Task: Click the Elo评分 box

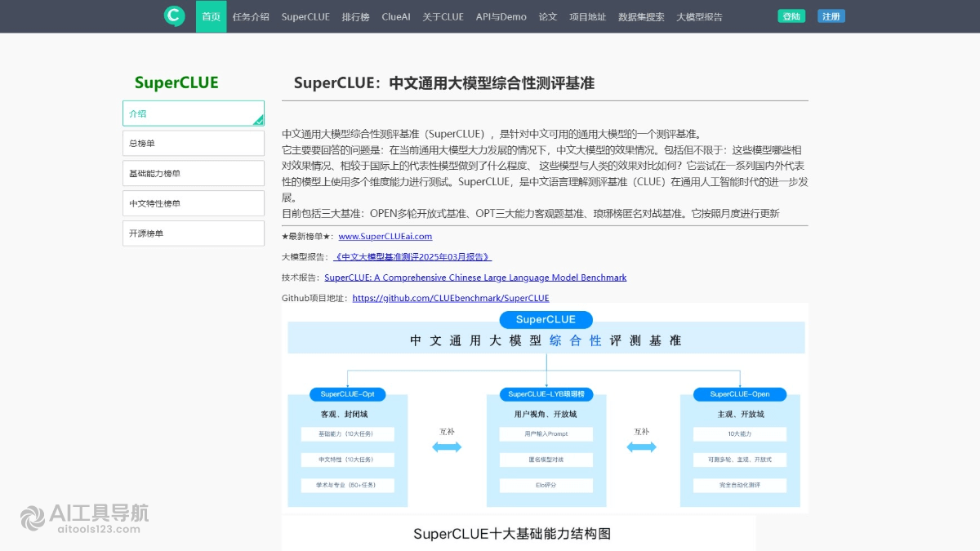Action: point(546,485)
